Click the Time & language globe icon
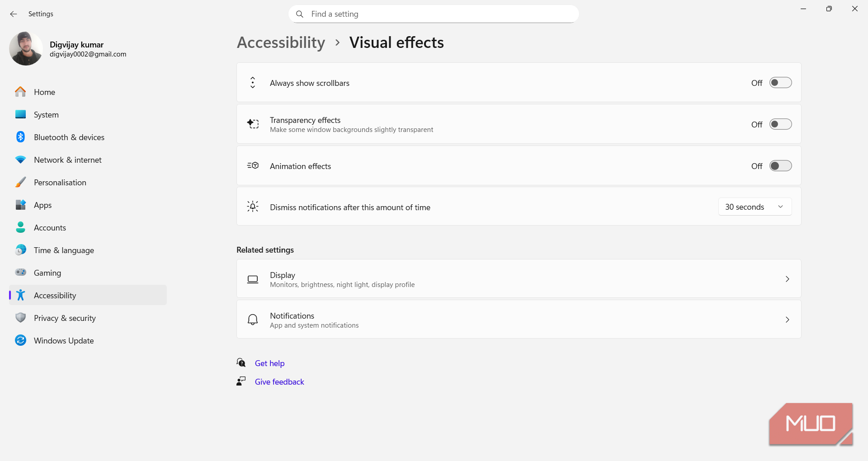Viewport: 868px width, 461px height. click(x=20, y=250)
